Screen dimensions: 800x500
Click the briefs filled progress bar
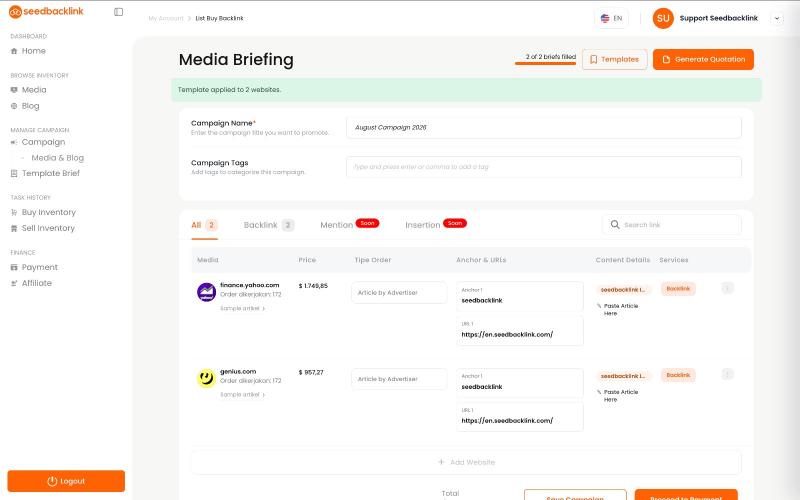coord(545,63)
